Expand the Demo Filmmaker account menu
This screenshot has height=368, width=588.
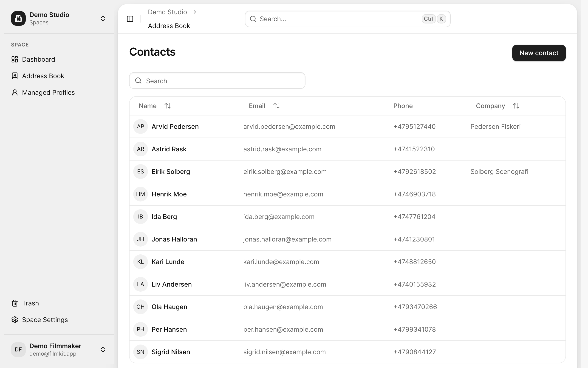coord(103,350)
